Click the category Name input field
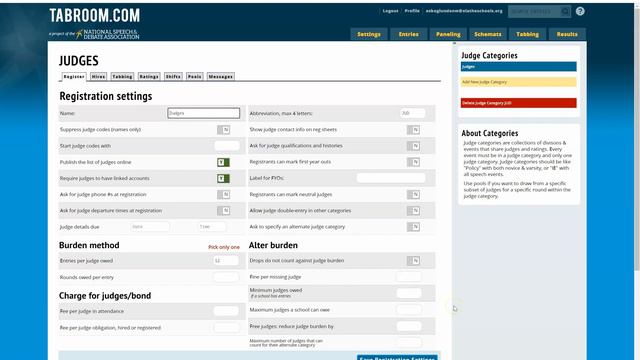 click(204, 113)
